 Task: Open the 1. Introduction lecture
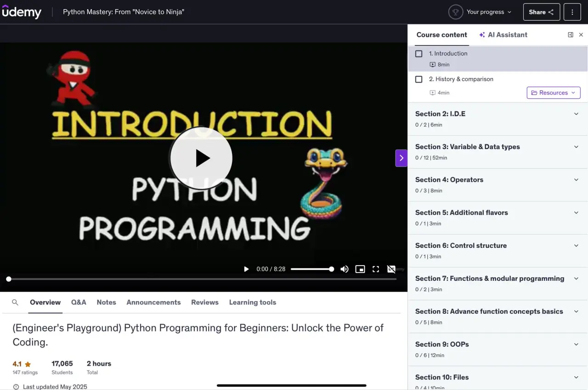[x=498, y=59]
